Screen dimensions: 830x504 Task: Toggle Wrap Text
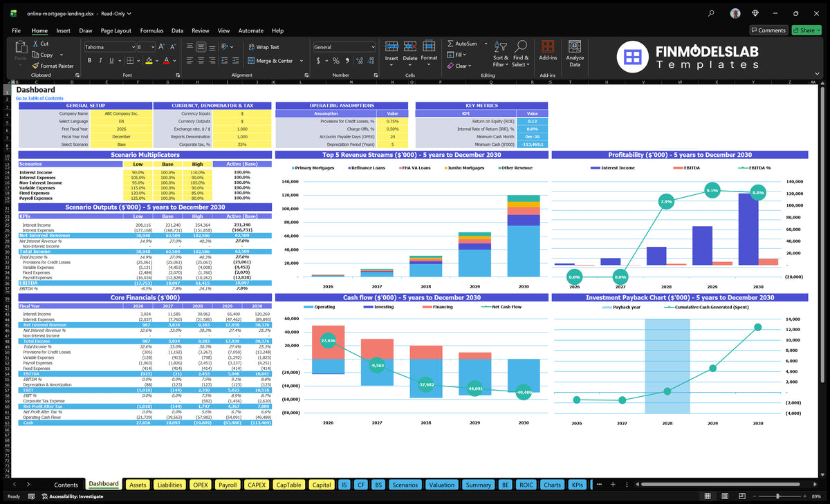point(264,47)
